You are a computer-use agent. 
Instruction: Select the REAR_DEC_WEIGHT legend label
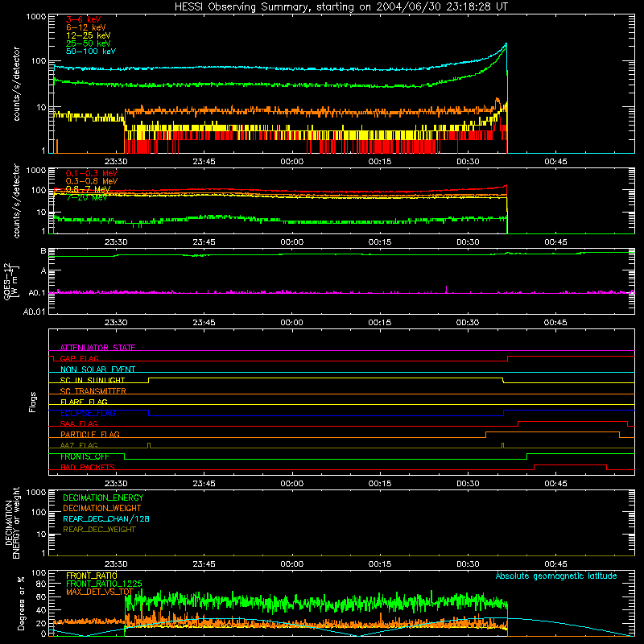coord(99,530)
